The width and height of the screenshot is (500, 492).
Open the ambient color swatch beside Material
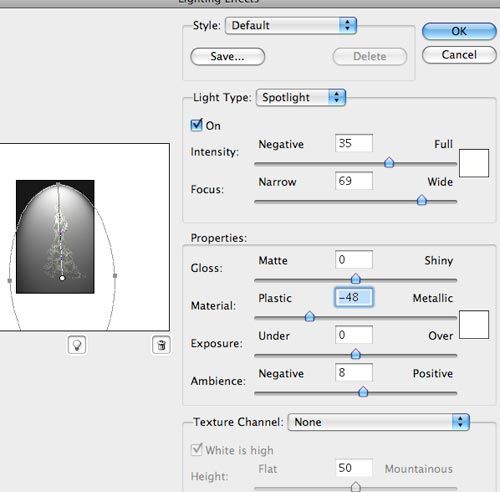click(x=474, y=324)
